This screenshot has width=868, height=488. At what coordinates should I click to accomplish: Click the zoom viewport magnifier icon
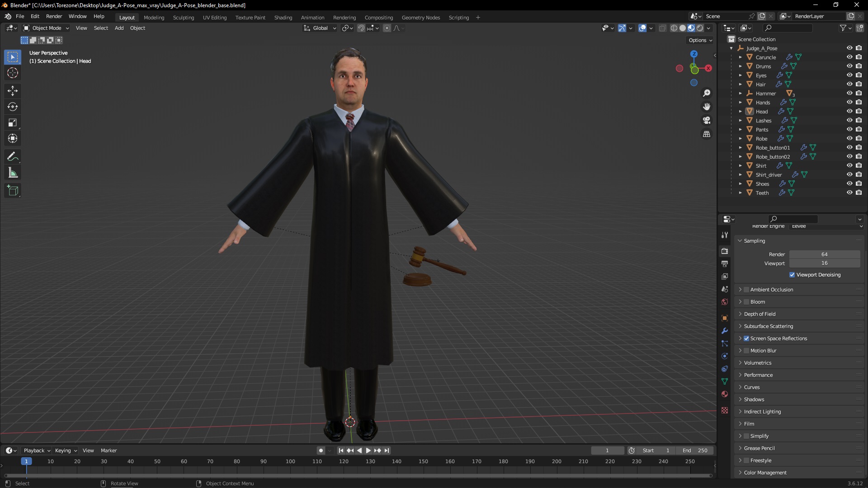(x=707, y=93)
